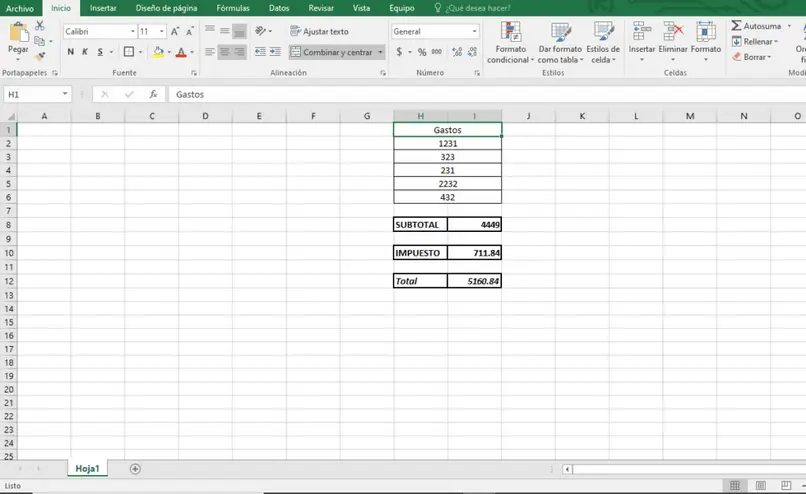Apply the percent style icon
This screenshot has width=806, height=494.
[x=422, y=52]
